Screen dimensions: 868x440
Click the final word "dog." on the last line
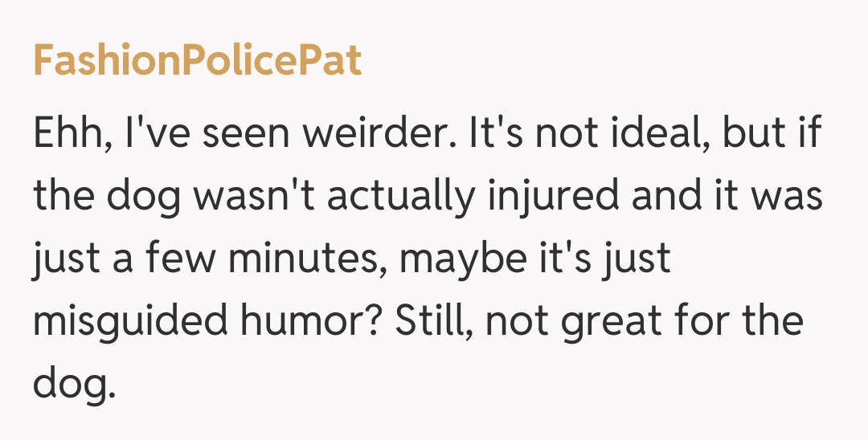click(69, 385)
